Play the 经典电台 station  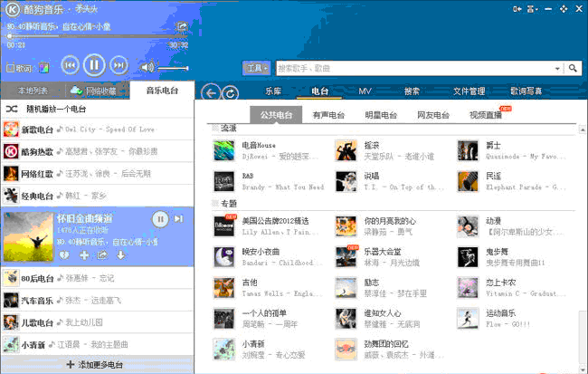click(98, 196)
